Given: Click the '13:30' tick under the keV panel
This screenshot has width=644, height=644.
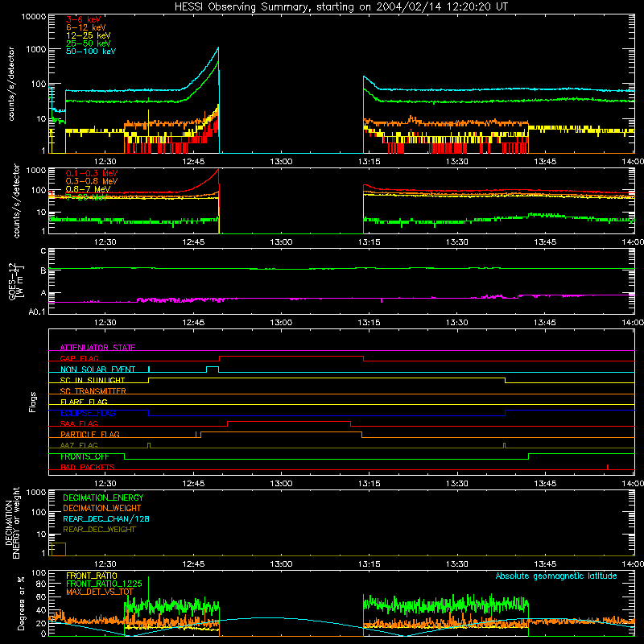Looking at the screenshot, I should 457,162.
